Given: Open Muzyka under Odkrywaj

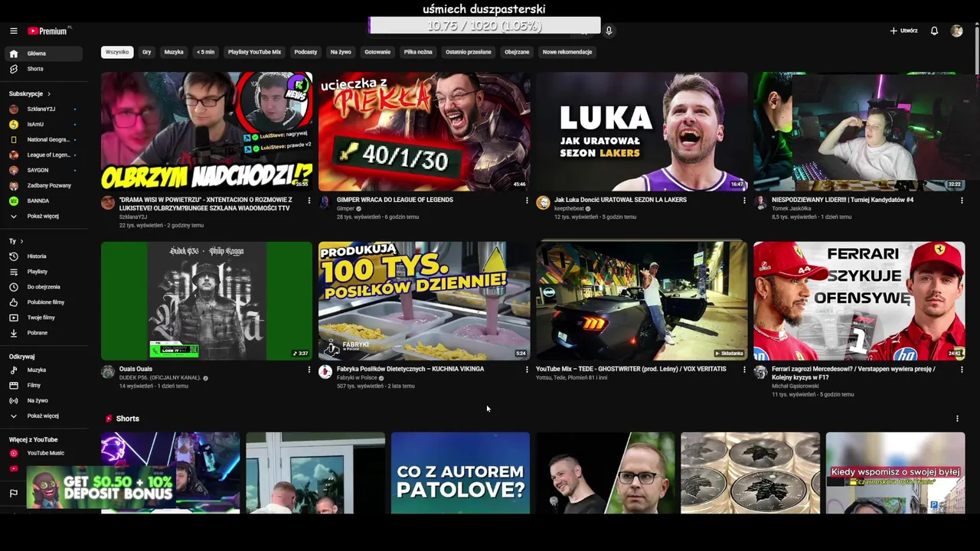Looking at the screenshot, I should 43,370.
